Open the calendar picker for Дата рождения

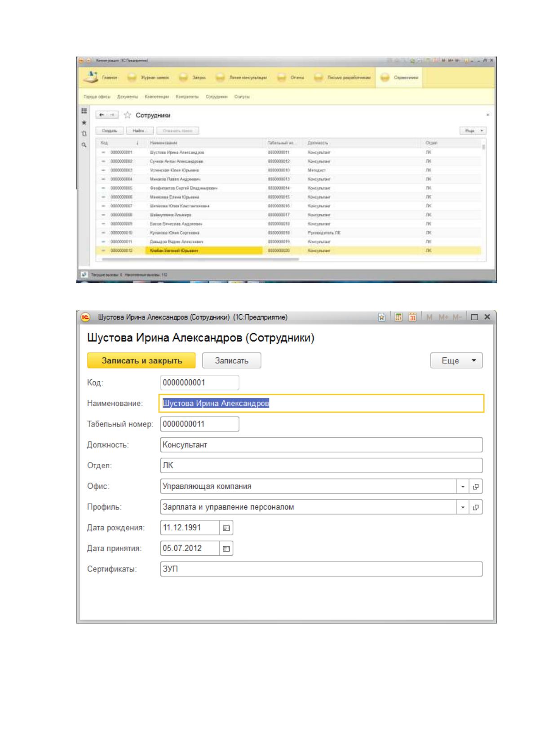[226, 528]
